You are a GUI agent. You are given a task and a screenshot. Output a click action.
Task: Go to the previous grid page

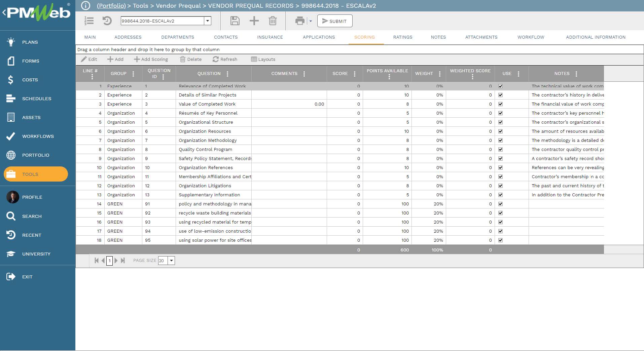point(103,261)
